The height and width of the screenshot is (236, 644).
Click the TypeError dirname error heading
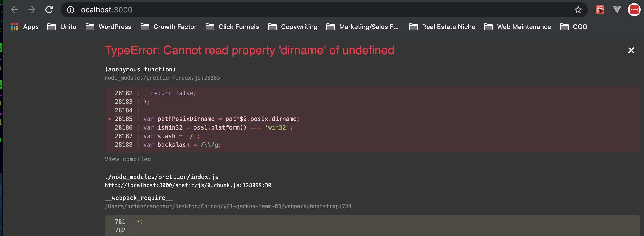(x=249, y=50)
